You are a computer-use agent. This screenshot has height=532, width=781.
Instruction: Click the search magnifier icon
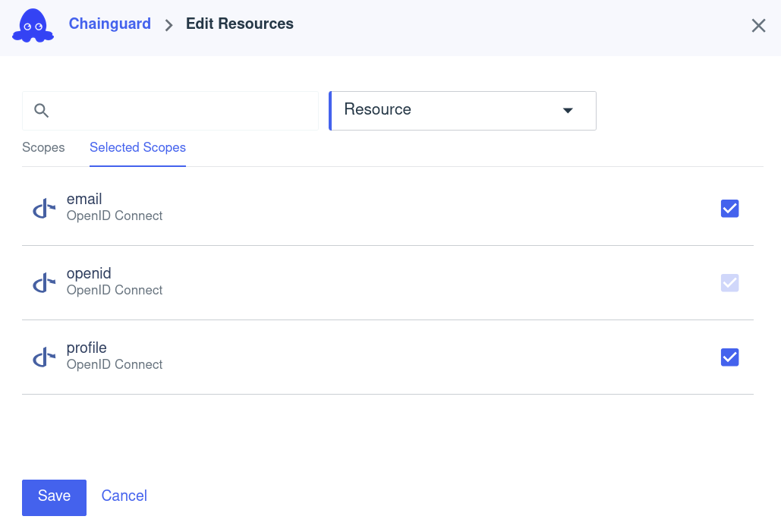[x=41, y=110]
